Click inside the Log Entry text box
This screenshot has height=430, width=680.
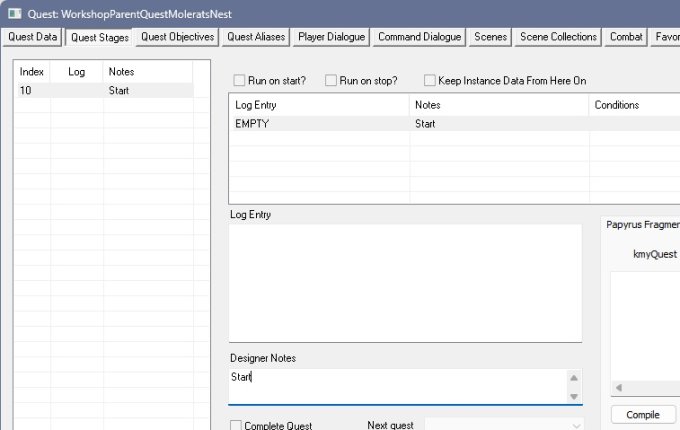pos(405,283)
